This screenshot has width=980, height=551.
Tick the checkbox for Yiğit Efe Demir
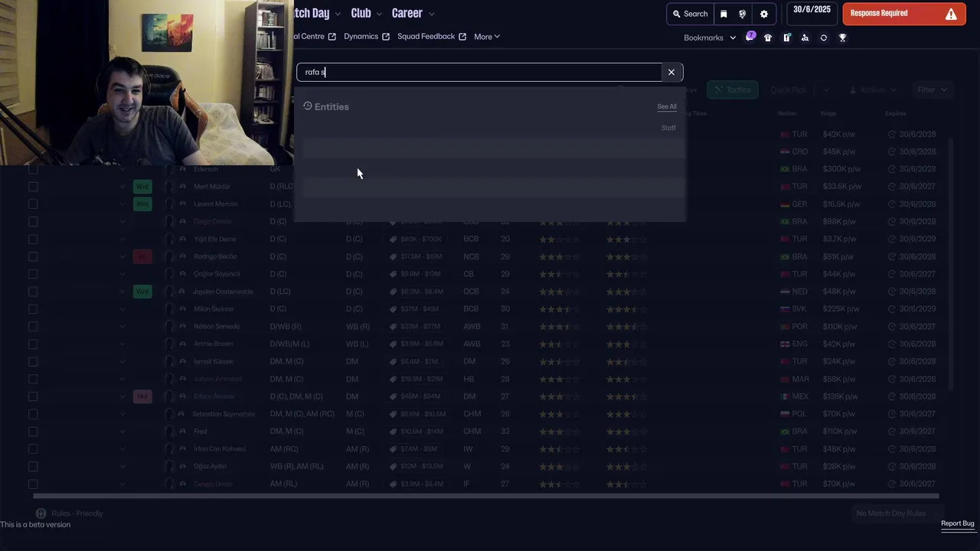(x=33, y=239)
